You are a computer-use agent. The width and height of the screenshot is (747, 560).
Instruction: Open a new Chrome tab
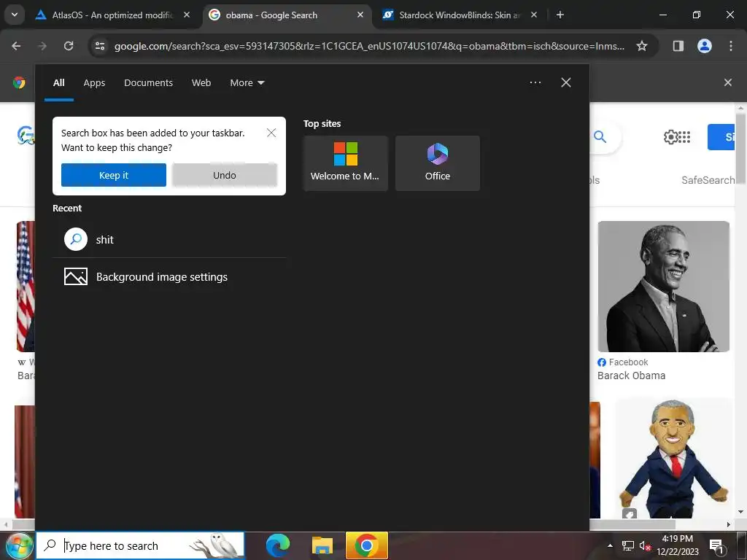(560, 15)
